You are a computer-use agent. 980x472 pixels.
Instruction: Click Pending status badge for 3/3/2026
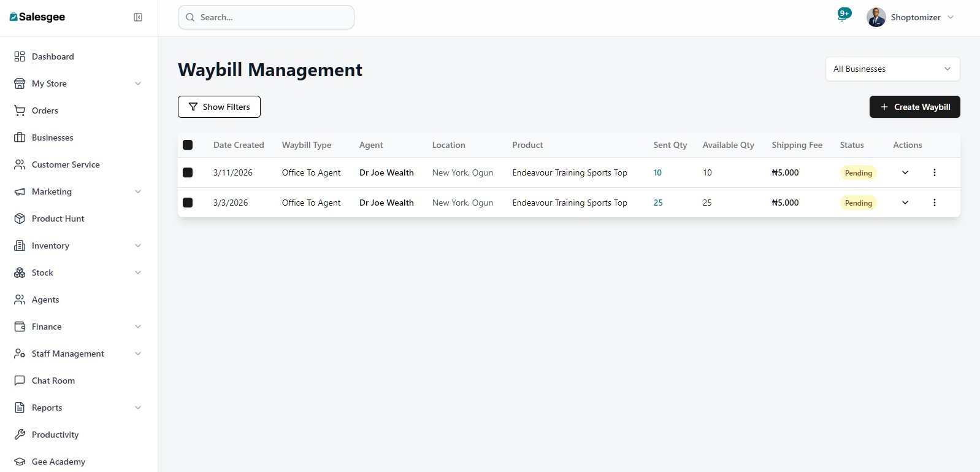[858, 203]
